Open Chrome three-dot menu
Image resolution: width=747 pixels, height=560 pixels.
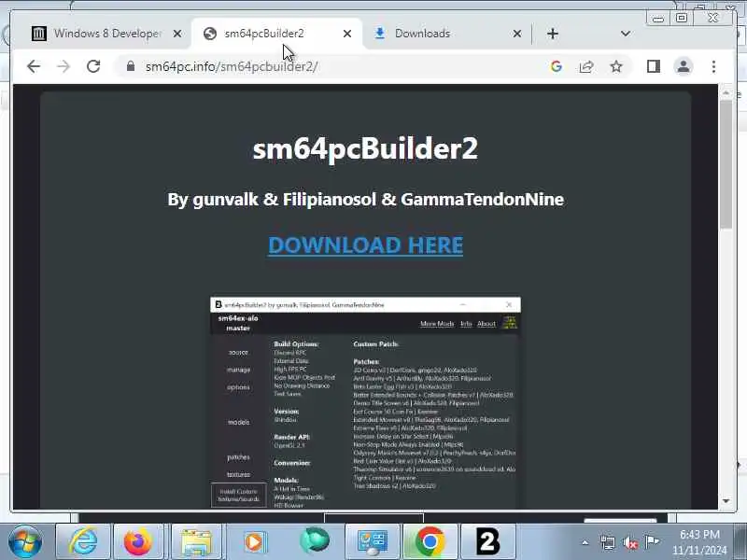713,66
